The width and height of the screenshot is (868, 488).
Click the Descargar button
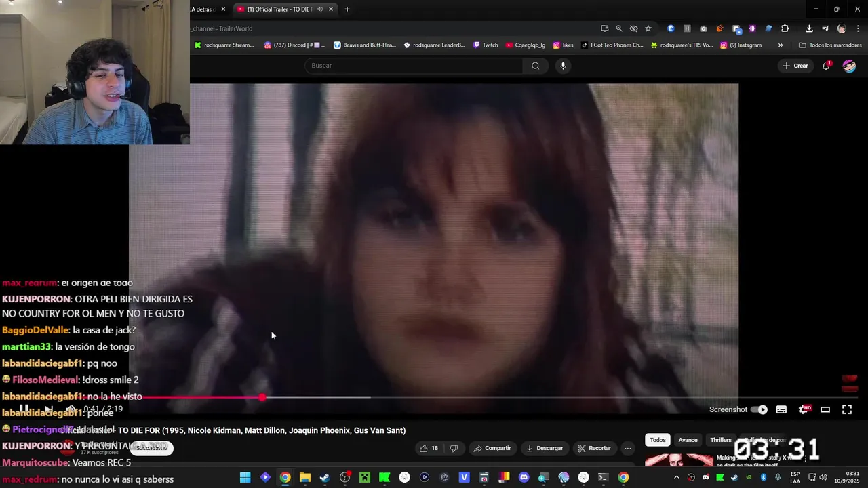pyautogui.click(x=544, y=448)
